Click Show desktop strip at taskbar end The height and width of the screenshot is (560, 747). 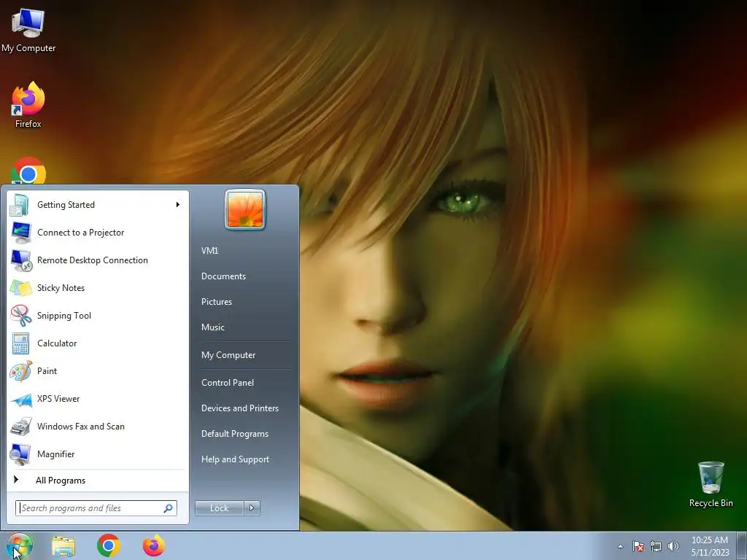pos(742,546)
